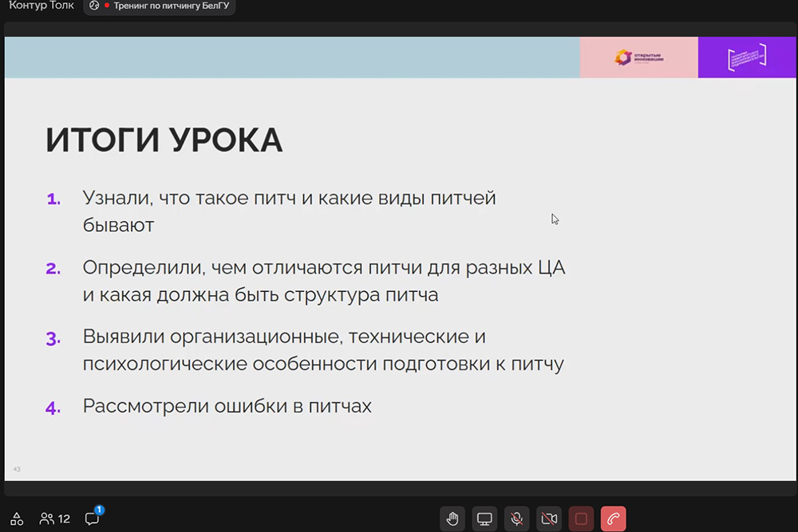This screenshot has width=798, height=532.
Task: Click the Открытые инновации logo on the slide
Action: point(638,57)
